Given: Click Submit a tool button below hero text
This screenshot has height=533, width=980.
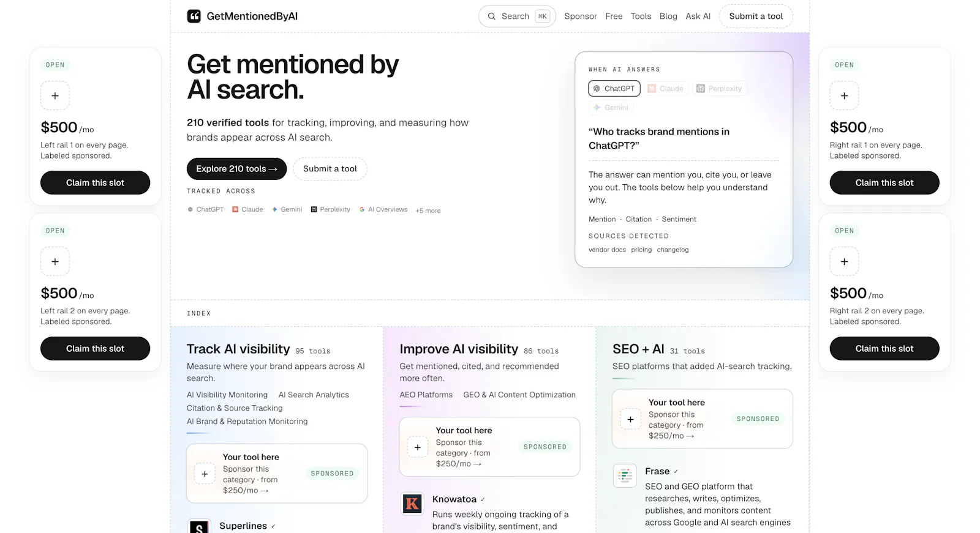Looking at the screenshot, I should pos(330,169).
